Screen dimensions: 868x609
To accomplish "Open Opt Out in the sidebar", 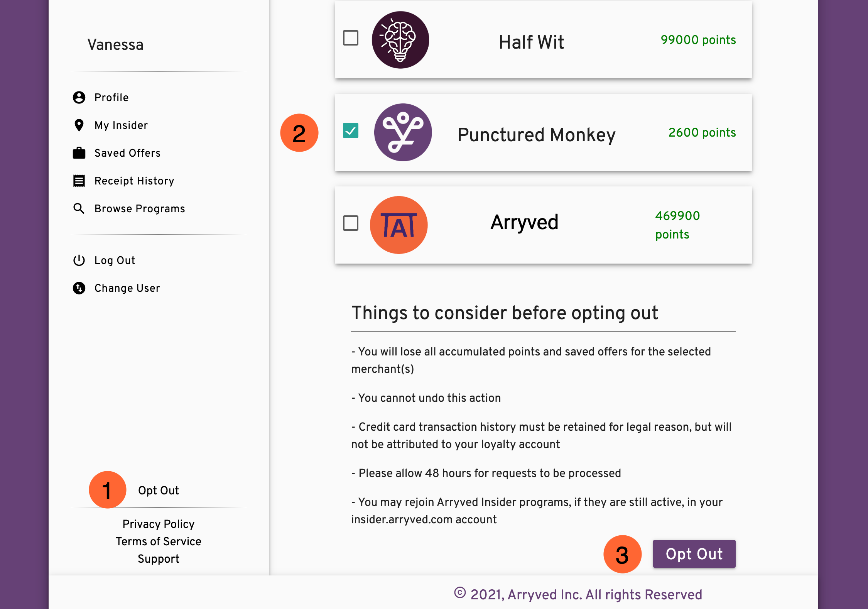I will (159, 491).
